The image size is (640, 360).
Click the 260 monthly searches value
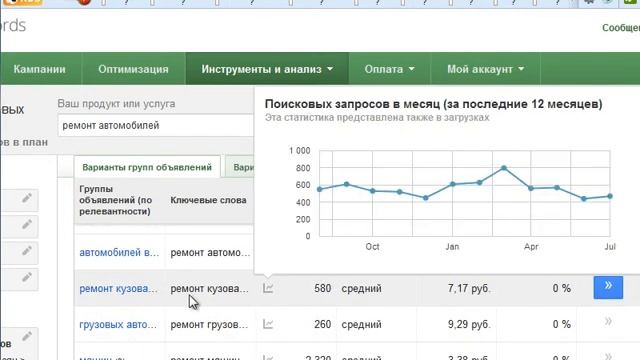pos(322,324)
